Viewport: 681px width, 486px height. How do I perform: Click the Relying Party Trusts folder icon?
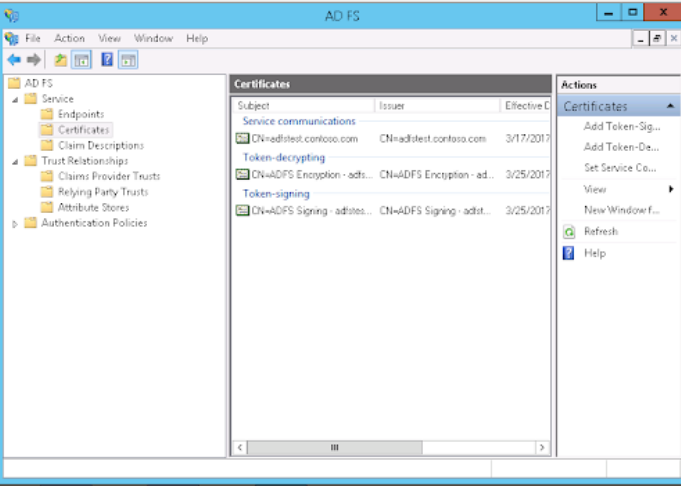pos(46,192)
